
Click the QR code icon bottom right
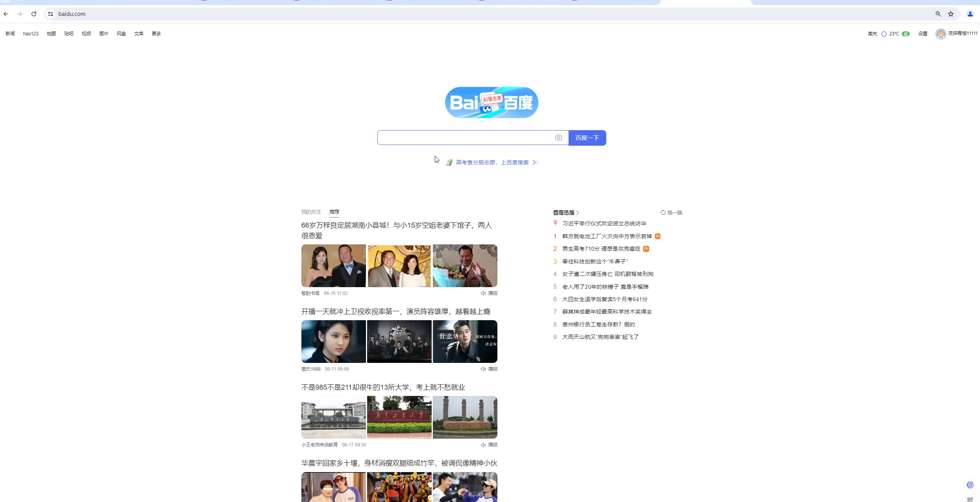pos(970,500)
